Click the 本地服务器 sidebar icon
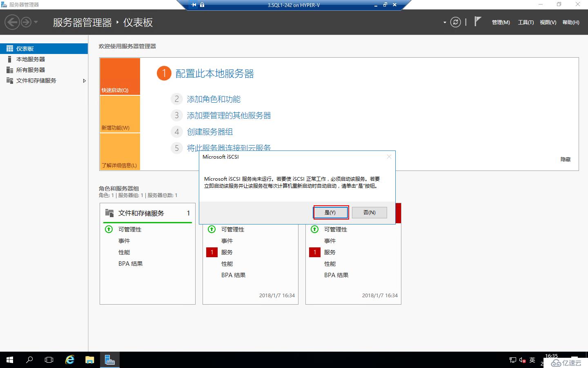The height and width of the screenshot is (368, 588). [x=10, y=59]
